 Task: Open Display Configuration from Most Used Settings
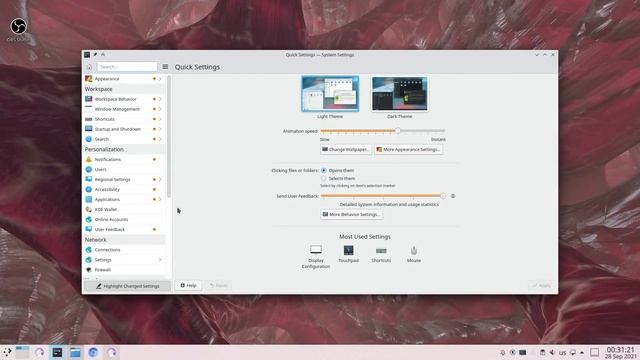[x=316, y=257]
